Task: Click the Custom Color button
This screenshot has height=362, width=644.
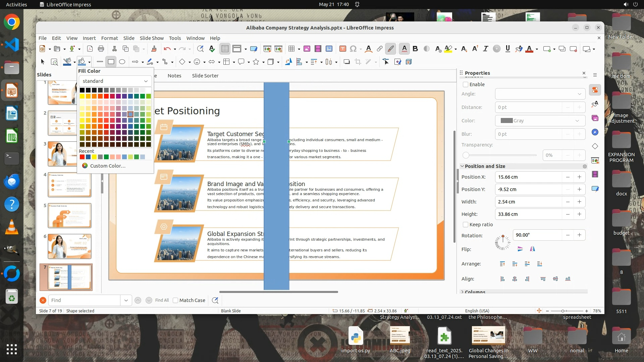Action: [x=107, y=166]
